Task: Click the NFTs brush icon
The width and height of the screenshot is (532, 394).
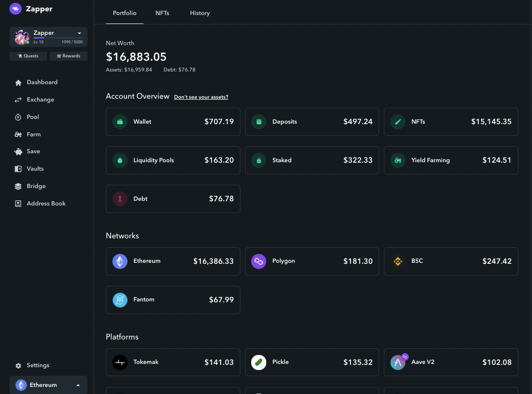Action: coord(397,122)
